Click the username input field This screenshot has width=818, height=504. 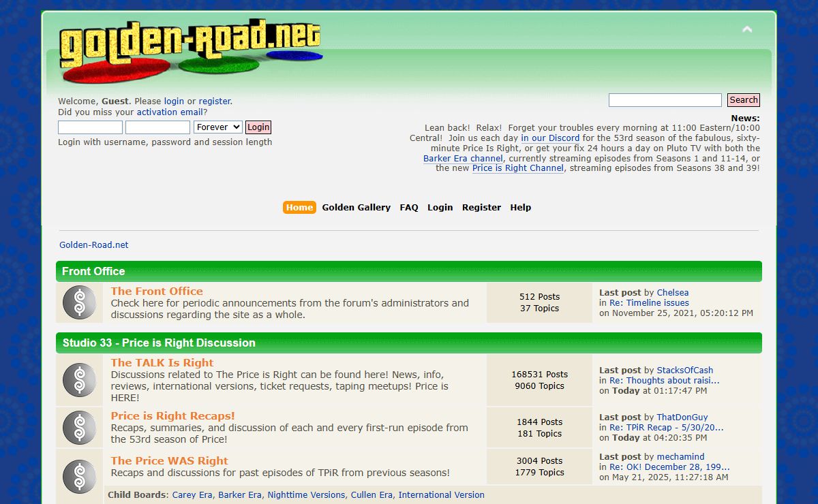(x=90, y=127)
